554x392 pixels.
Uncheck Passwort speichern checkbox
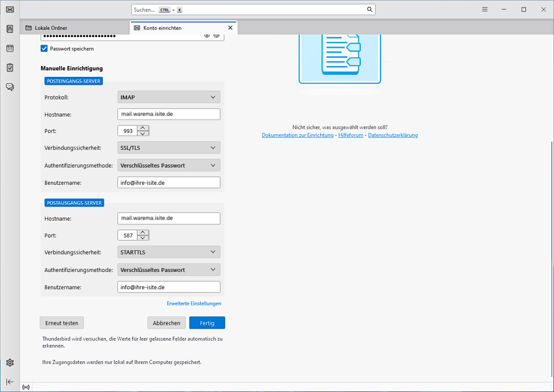(x=44, y=49)
